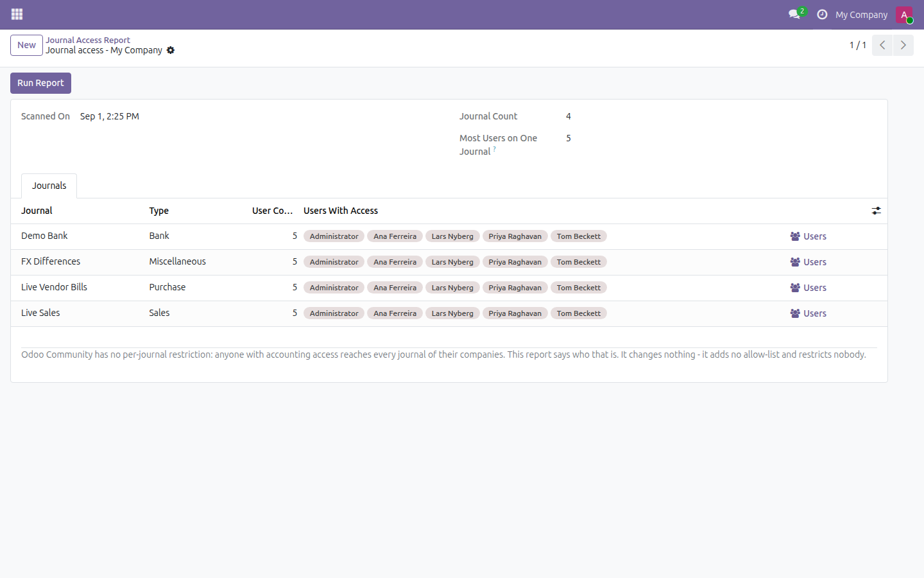Click the Journal Count value 4

[x=569, y=116]
